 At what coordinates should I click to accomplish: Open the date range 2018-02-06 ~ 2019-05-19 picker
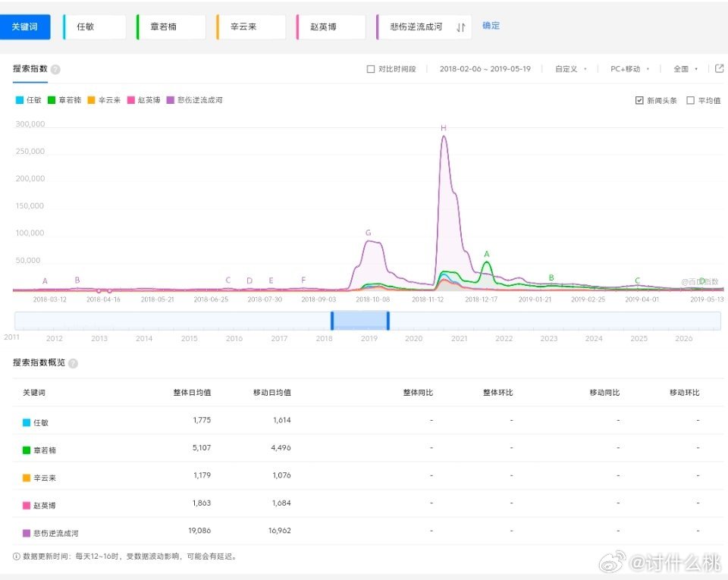click(x=485, y=69)
